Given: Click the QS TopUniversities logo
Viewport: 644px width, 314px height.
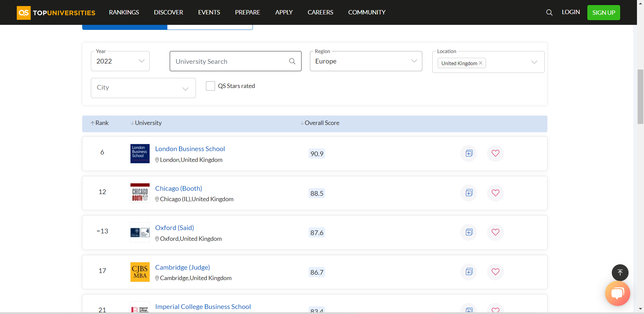Looking at the screenshot, I should click(x=56, y=13).
